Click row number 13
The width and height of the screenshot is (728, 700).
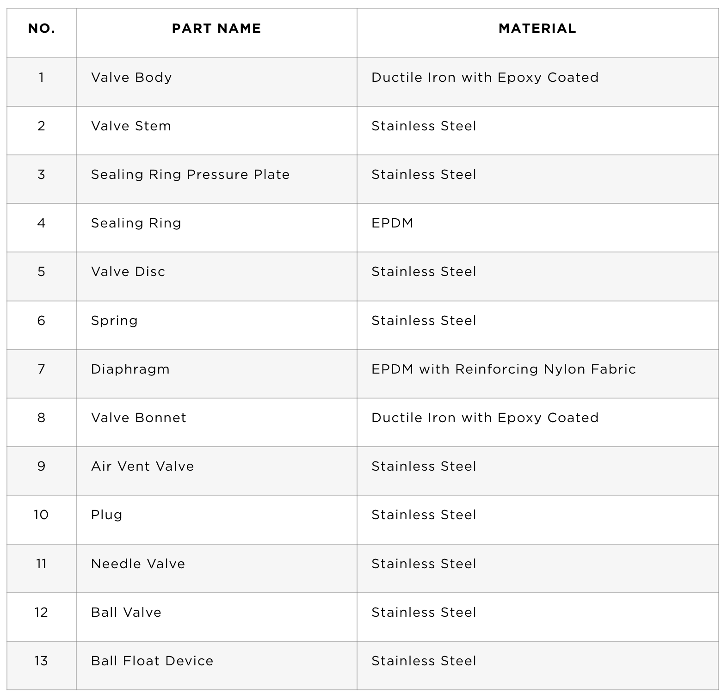pyautogui.click(x=41, y=661)
